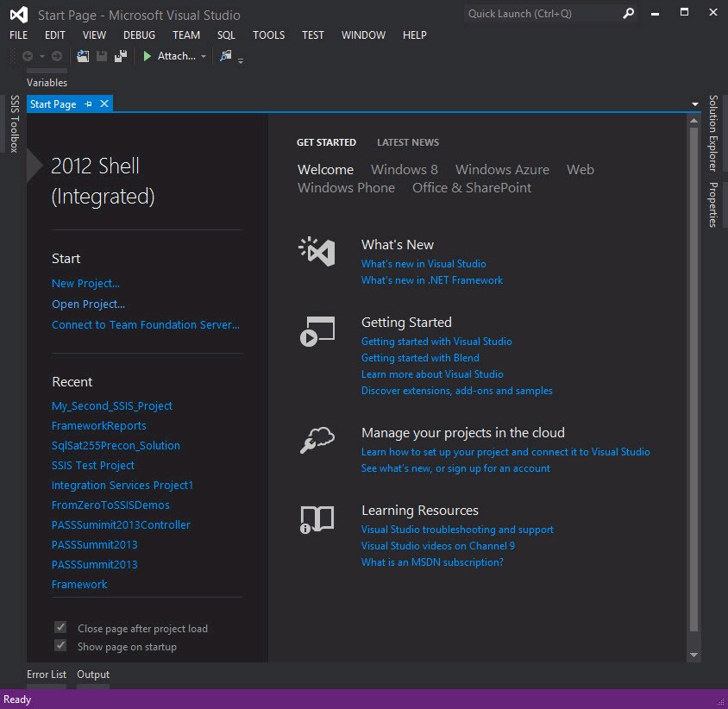
Task: Close the Start Page tab
Action: point(104,104)
